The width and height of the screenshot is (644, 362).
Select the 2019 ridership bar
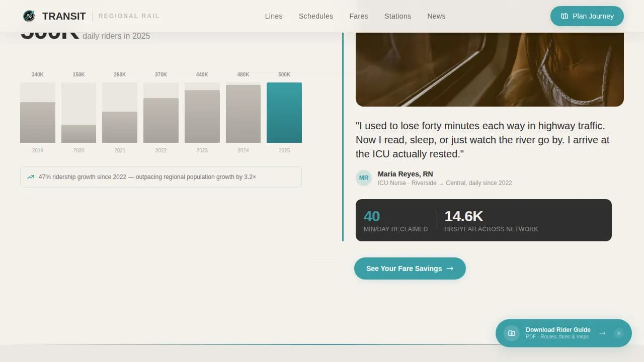tap(38, 122)
